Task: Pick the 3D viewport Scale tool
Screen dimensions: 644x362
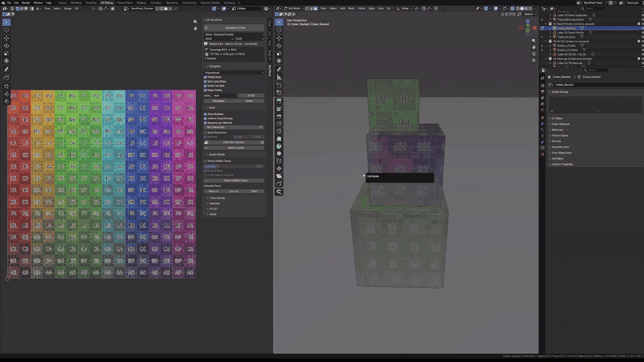Action: [279, 54]
